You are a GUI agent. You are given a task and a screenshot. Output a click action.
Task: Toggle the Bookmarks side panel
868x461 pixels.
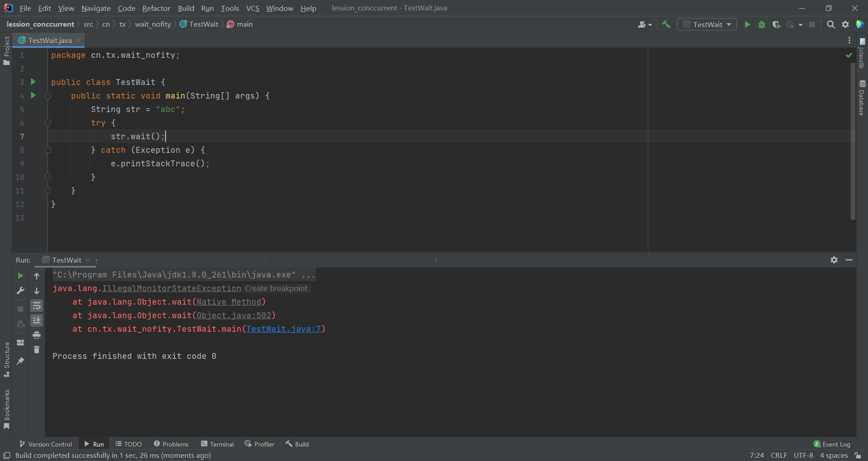pyautogui.click(x=6, y=409)
